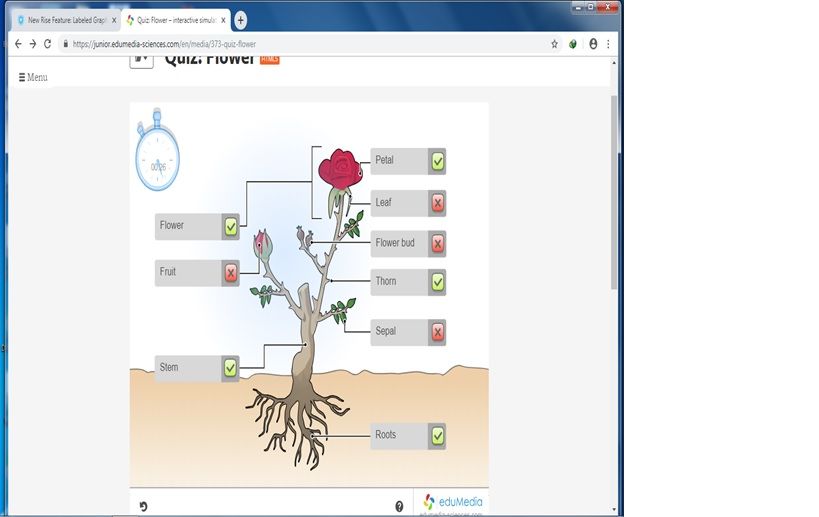Select the Flower bud label text
The image size is (819, 517).
tap(395, 242)
